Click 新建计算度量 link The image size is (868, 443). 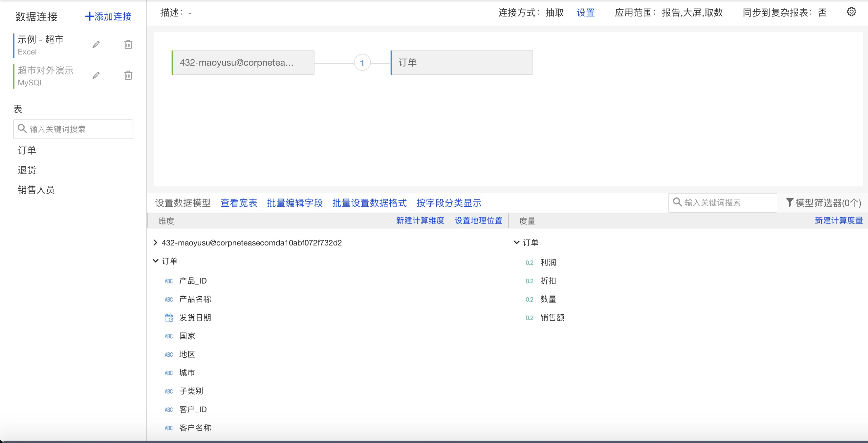tap(838, 221)
